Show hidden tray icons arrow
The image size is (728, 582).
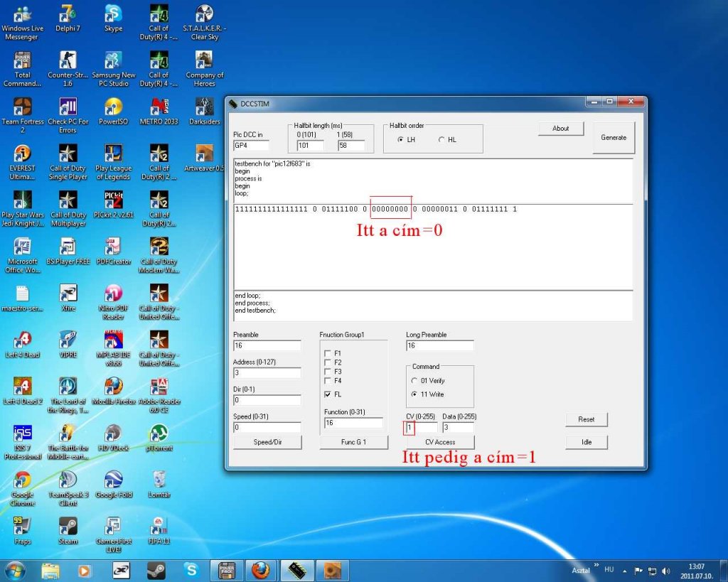625,571
